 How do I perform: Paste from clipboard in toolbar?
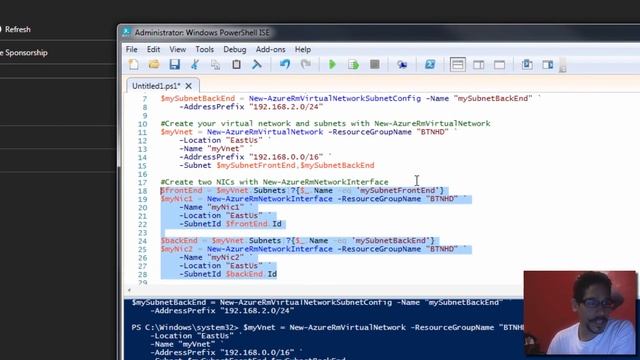click(x=236, y=64)
